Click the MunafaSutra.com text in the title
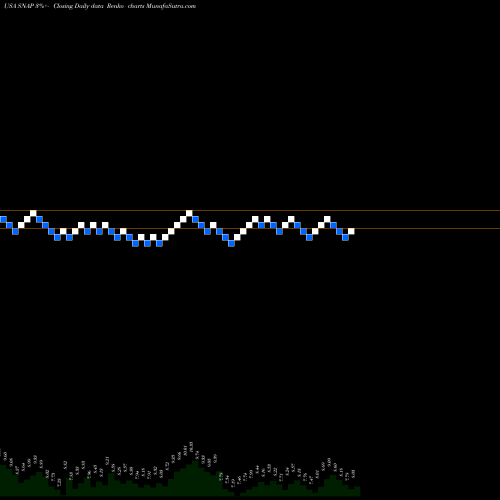Image resolution: width=500 pixels, height=500 pixels. (171, 6)
